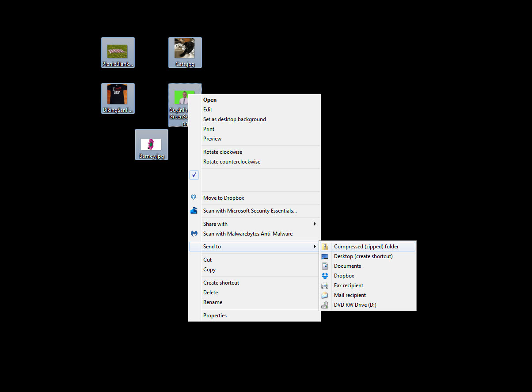Send to Compressed (zipped) folder
532x392 pixels.
click(368, 247)
